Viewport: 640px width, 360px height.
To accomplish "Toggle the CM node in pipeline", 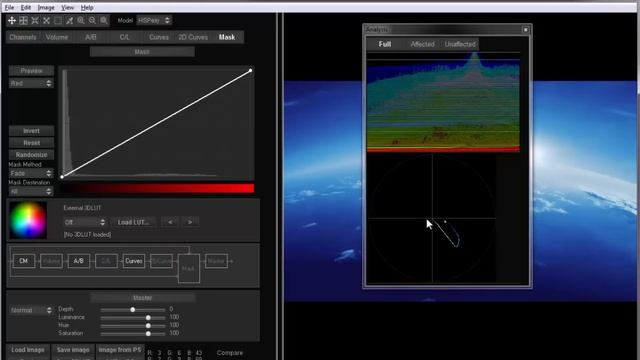I will 24,261.
